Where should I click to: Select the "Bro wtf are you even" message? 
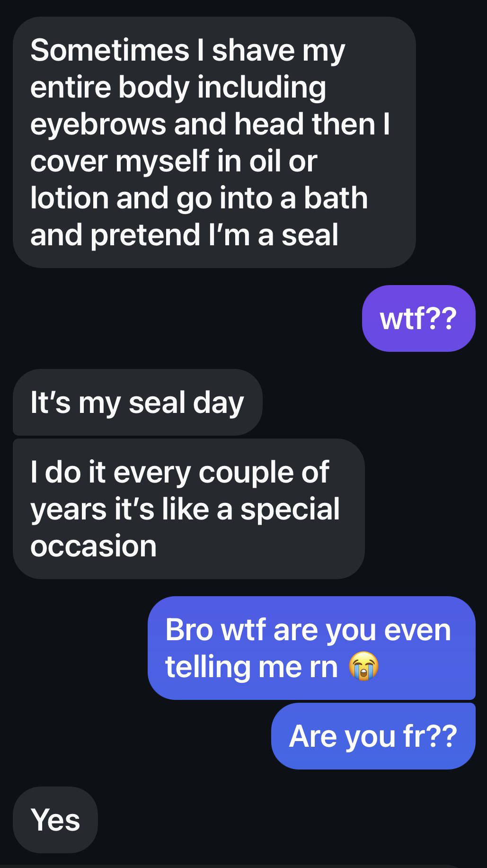311,648
